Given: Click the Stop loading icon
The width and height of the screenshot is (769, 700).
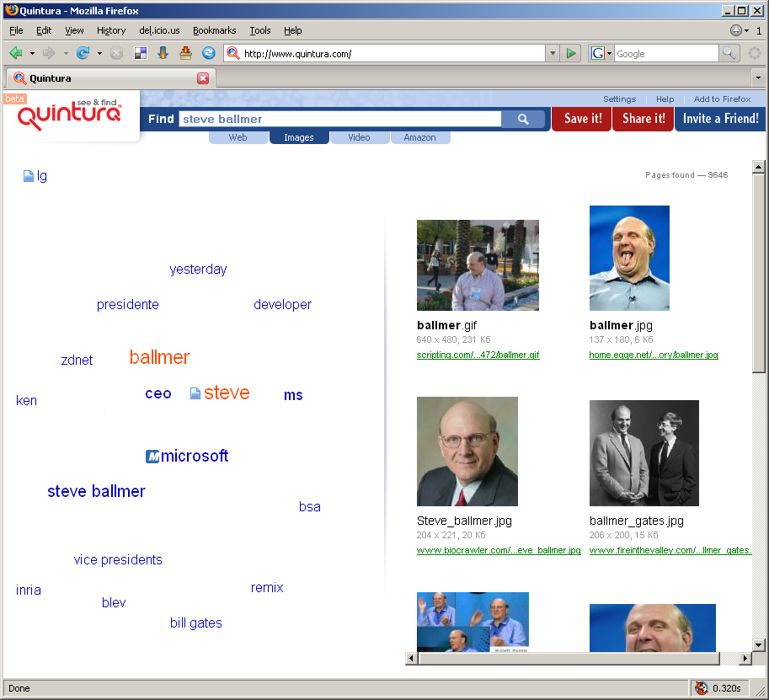Looking at the screenshot, I should [x=116, y=53].
